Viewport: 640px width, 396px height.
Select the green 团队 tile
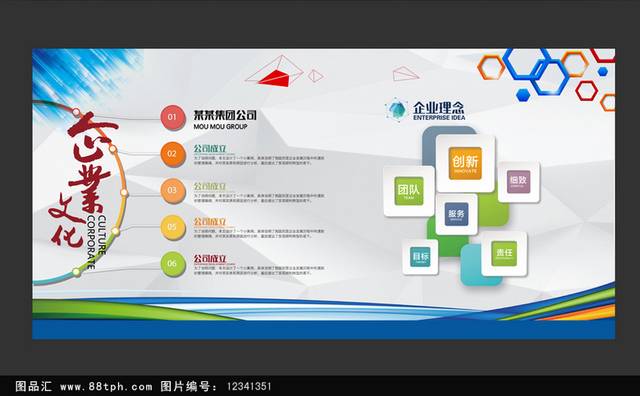tap(409, 191)
